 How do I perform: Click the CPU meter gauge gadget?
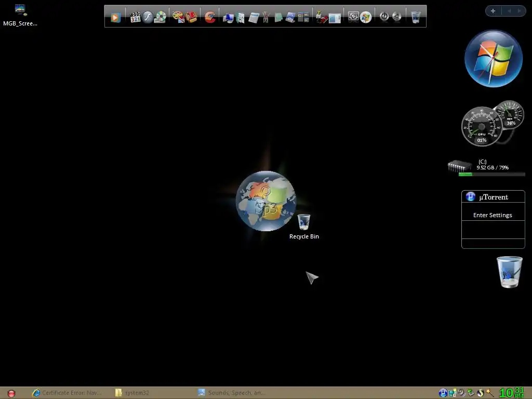coord(482,127)
